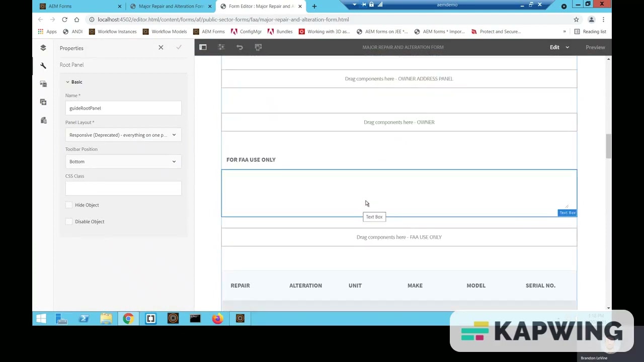The image size is (644, 362).
Task: Open the ANDI bookmark
Action: click(72, 31)
